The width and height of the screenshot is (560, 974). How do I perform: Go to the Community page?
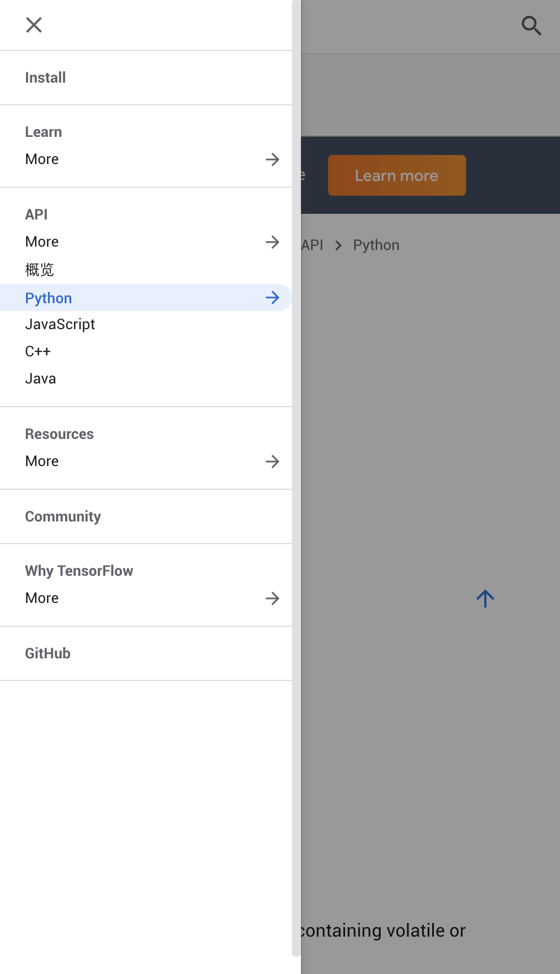(x=63, y=516)
